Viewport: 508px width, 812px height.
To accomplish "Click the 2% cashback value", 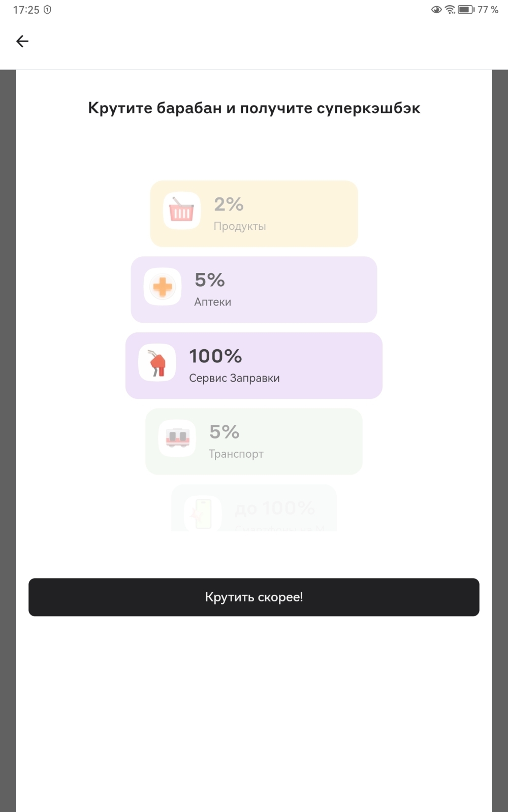I will click(229, 205).
